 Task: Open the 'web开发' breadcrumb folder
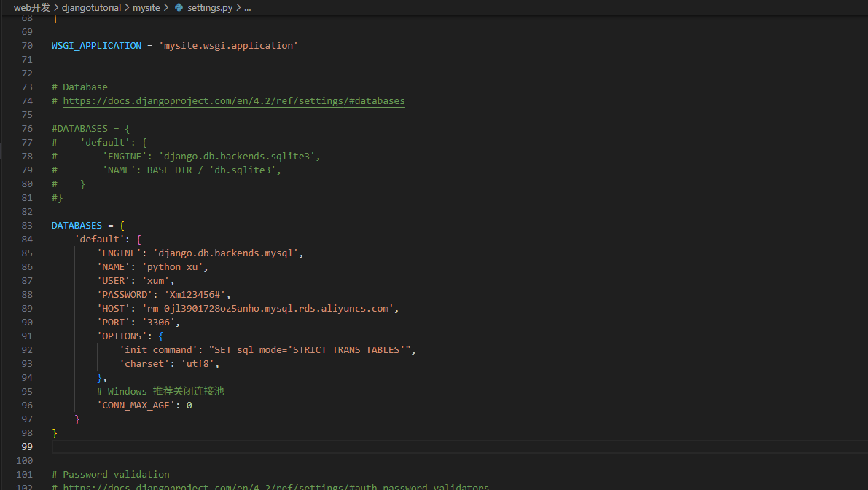point(31,7)
